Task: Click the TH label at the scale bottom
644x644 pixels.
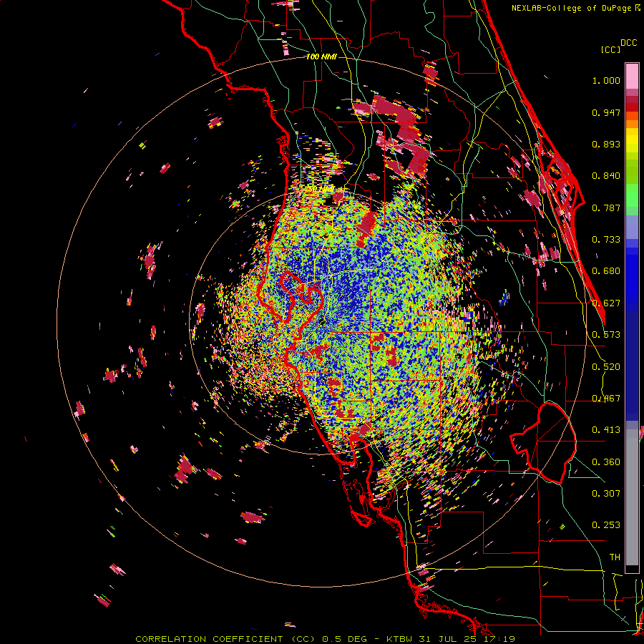Action: click(615, 557)
